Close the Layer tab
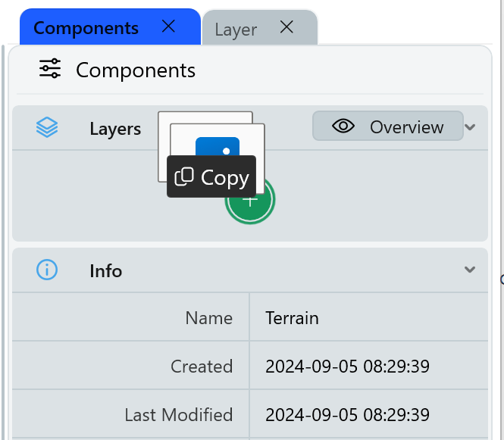The width and height of the screenshot is (504, 440). (286, 28)
